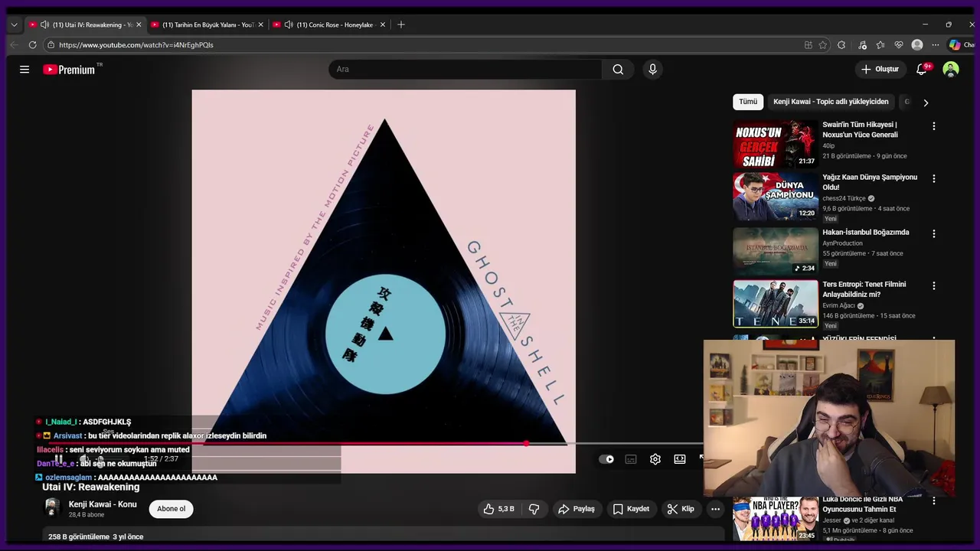Image resolution: width=980 pixels, height=551 pixels.
Task: Open Ters Entropi: Tenet Filmini video title
Action: 864,289
